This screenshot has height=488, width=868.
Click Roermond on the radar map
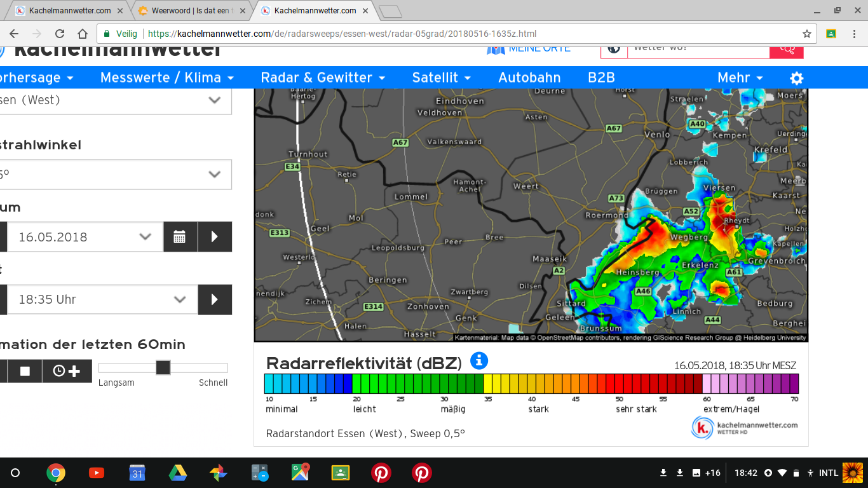(x=607, y=215)
